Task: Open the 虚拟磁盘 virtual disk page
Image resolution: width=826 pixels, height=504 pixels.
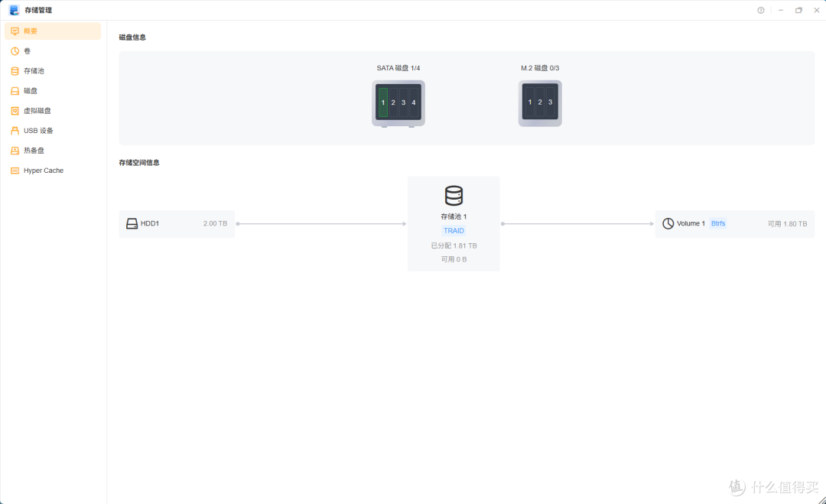Action: 53,111
